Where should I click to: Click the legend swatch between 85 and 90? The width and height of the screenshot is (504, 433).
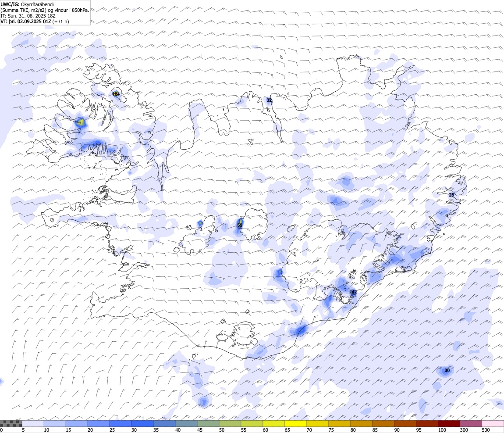383,423
